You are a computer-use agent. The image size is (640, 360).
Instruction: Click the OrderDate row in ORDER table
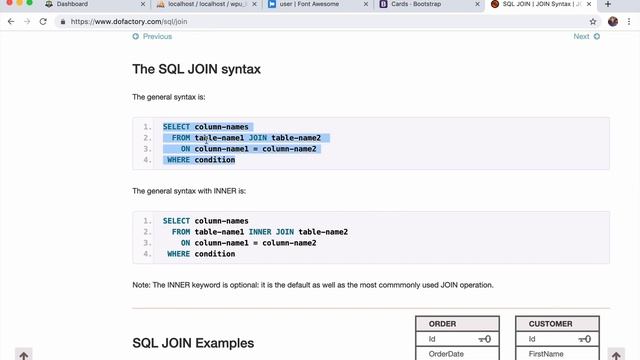click(457, 354)
